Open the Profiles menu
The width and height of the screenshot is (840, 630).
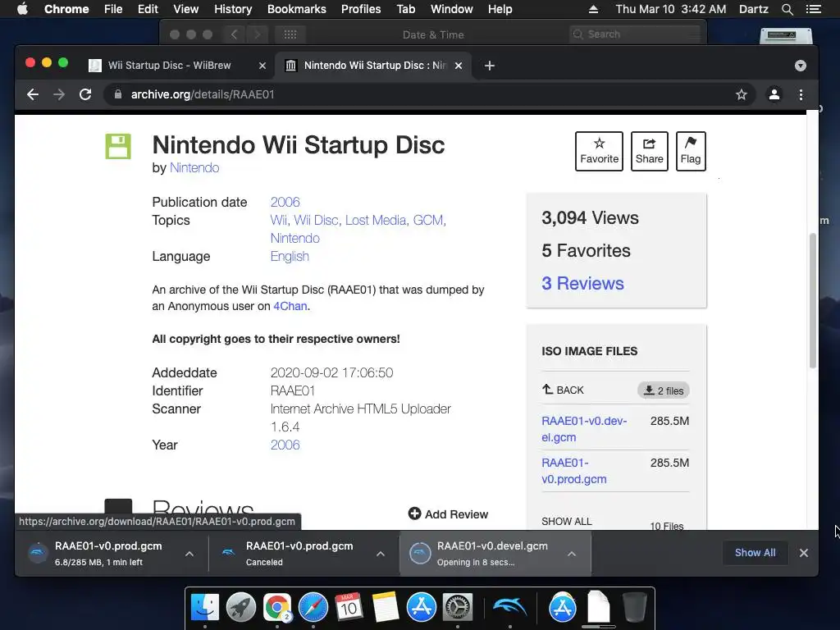[x=361, y=9]
